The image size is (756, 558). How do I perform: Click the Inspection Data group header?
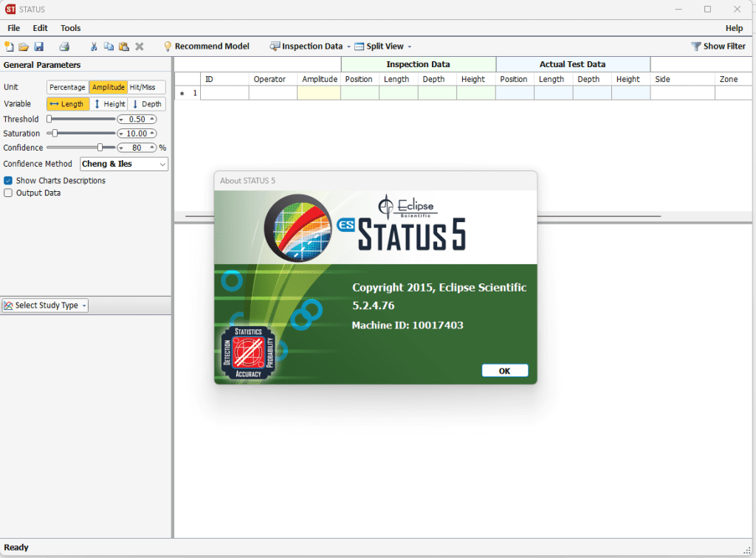[418, 64]
